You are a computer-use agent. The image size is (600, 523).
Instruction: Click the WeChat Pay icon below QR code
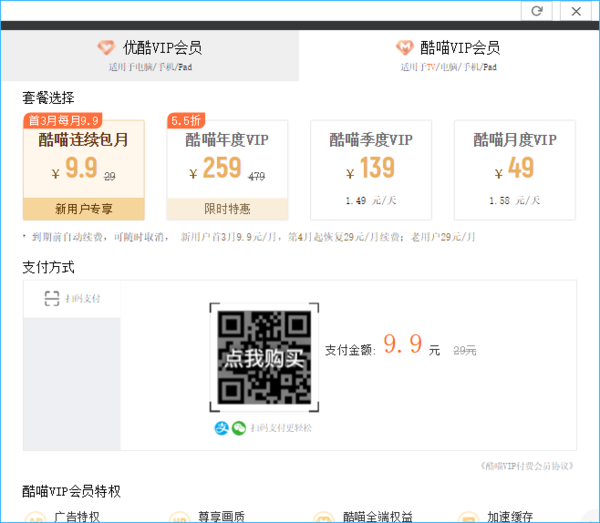click(x=238, y=428)
